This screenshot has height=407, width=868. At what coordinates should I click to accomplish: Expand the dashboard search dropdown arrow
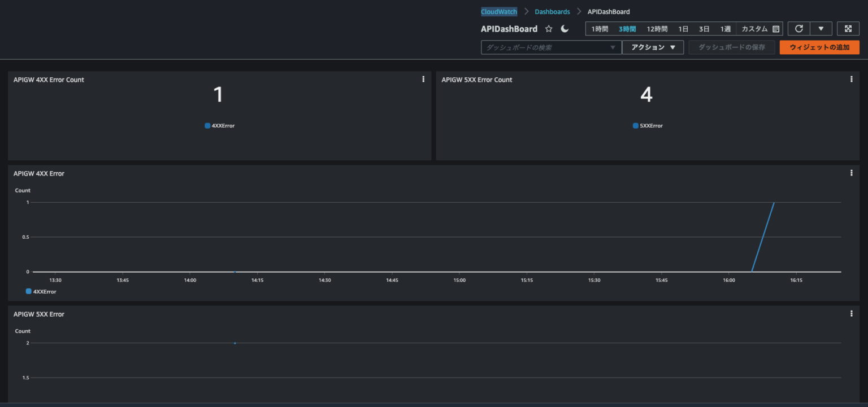point(613,47)
